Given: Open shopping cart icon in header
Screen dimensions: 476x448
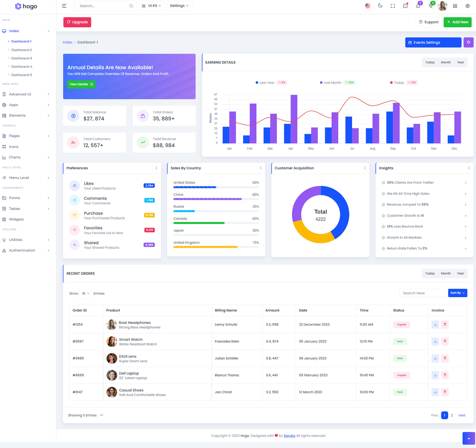Looking at the screenshot, I should 431,6.
